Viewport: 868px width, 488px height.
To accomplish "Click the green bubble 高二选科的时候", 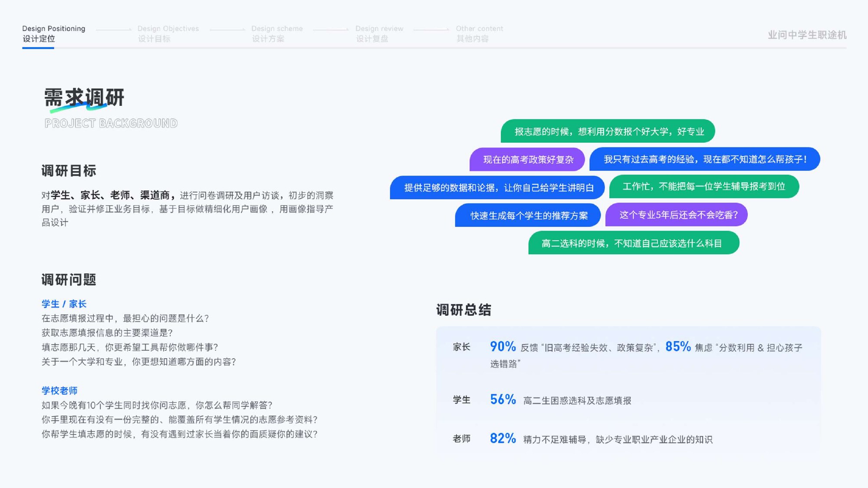I will pos(634,243).
